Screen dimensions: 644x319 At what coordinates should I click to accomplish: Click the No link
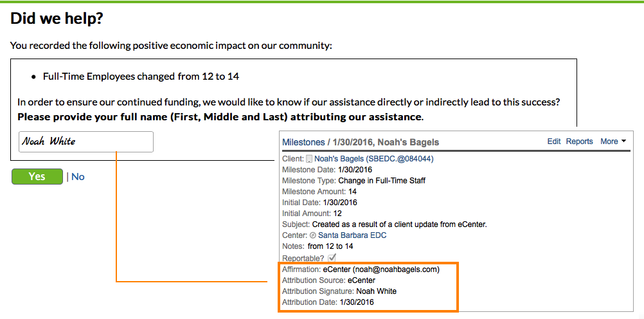click(78, 176)
